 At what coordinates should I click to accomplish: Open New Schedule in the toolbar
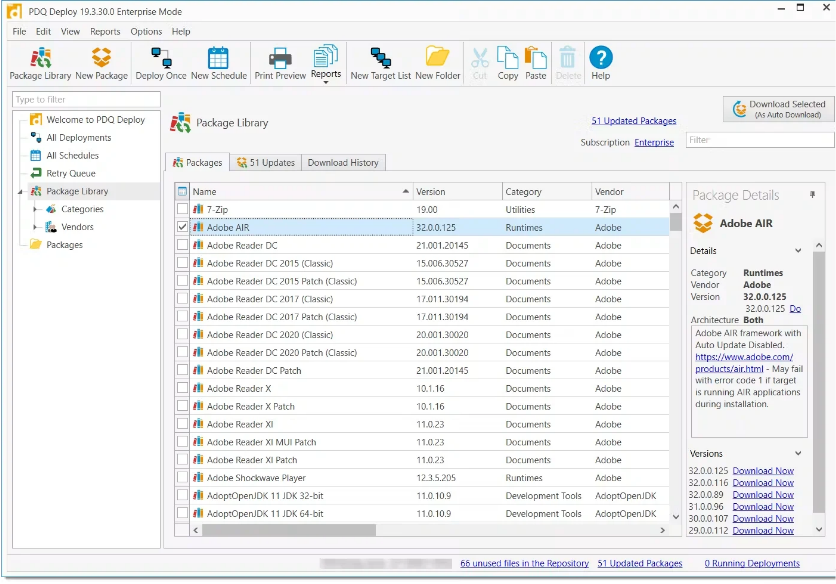[x=219, y=63]
